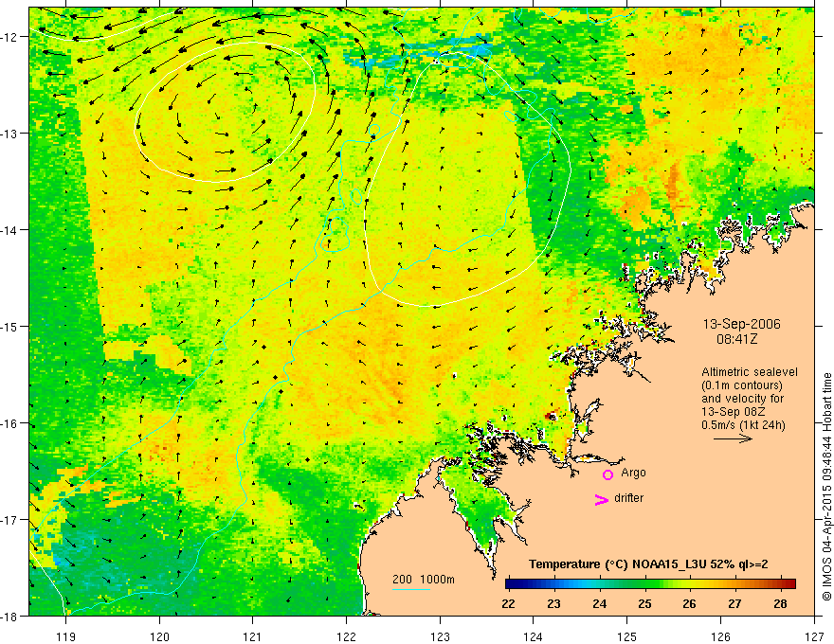Click the color bar label 27
This screenshot has width=834, height=644.
click(734, 603)
